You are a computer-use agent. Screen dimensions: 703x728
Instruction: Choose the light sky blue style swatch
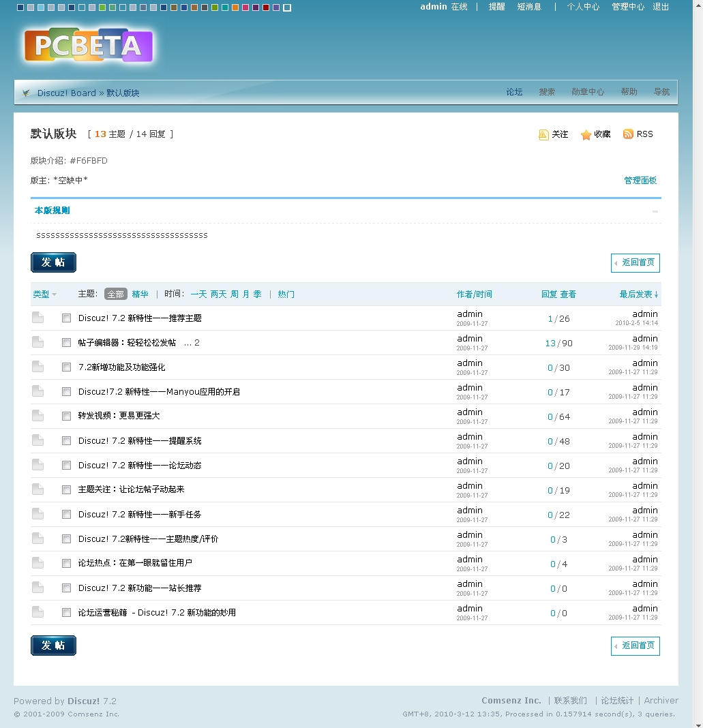pos(41,7)
